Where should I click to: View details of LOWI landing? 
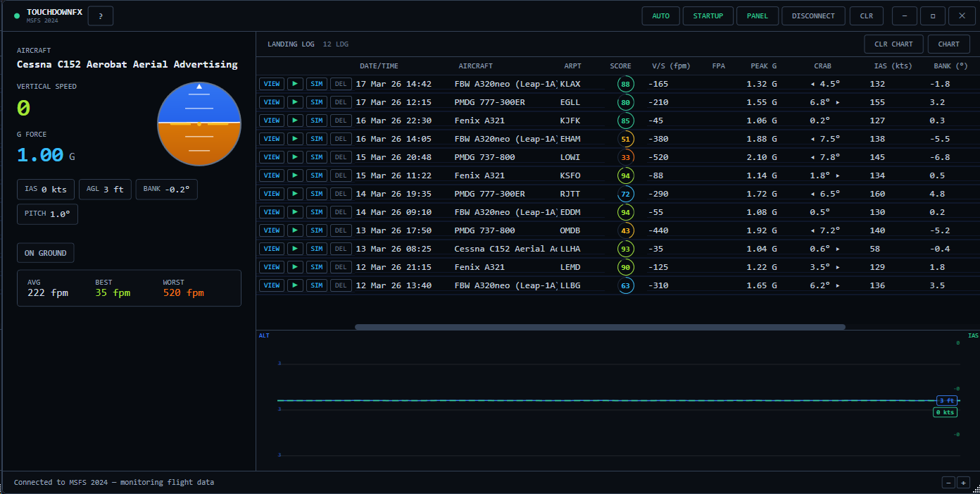pyautogui.click(x=272, y=157)
